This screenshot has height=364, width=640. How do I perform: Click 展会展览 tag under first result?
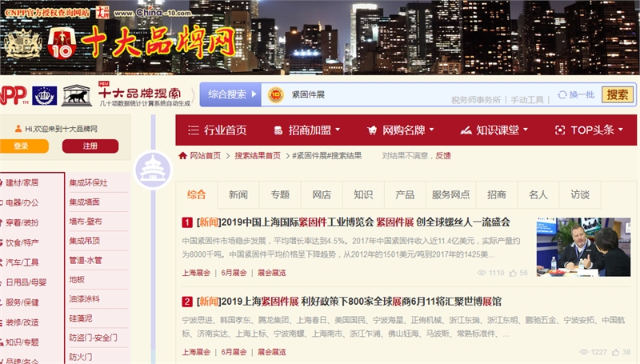272,273
